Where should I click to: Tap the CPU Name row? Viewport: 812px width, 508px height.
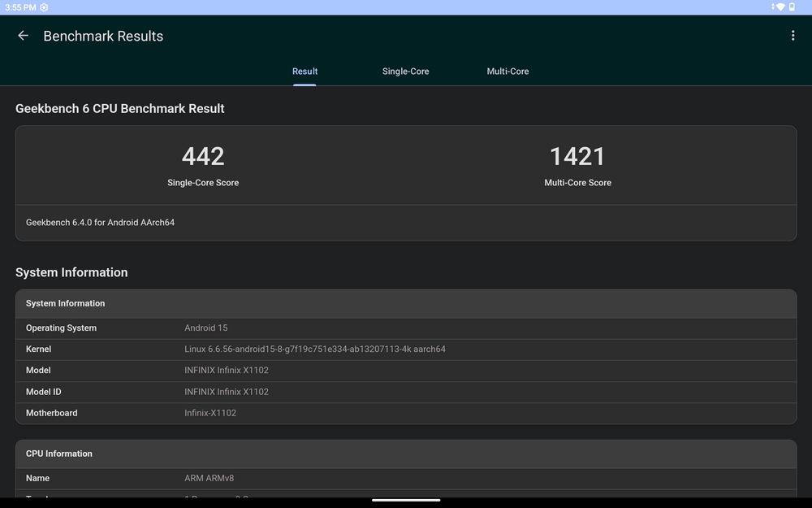[x=406, y=479]
